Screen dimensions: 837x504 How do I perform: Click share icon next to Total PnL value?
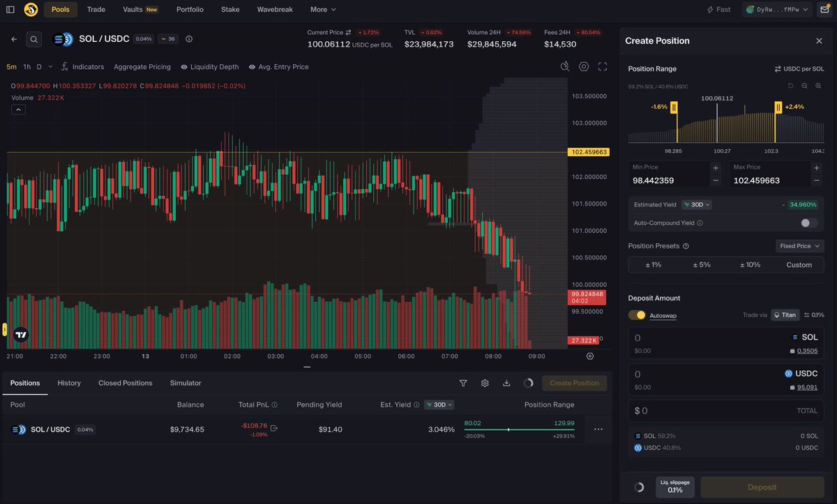point(274,428)
